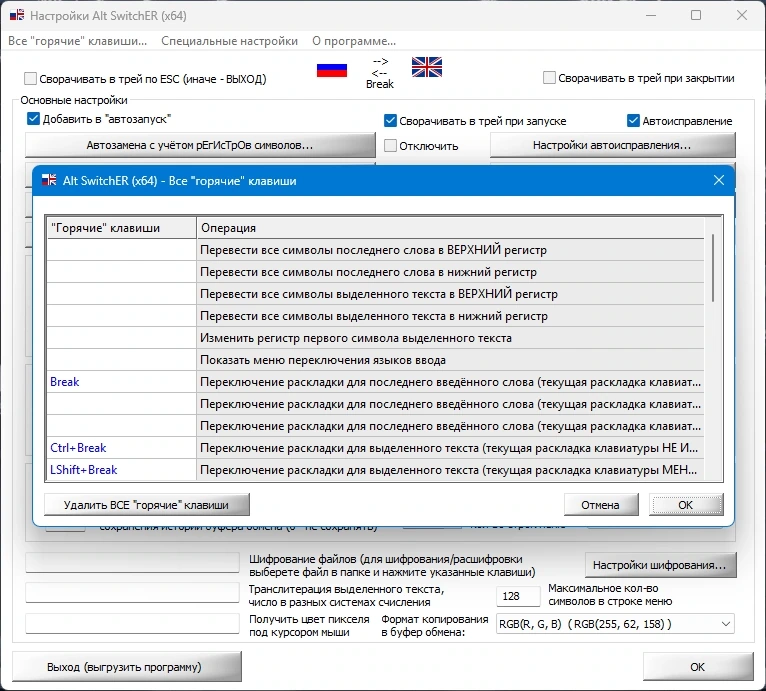The width and height of the screenshot is (766, 691).
Task: Select 'клавиатуры МЕН...' operation row
Action: click(450, 470)
